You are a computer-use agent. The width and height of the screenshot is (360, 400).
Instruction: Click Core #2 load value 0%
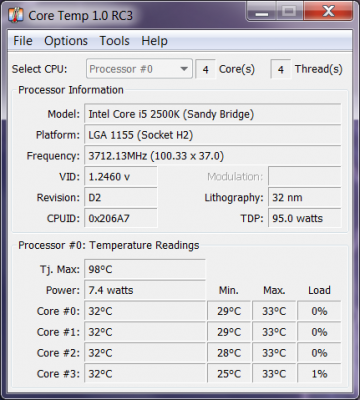[319, 353]
